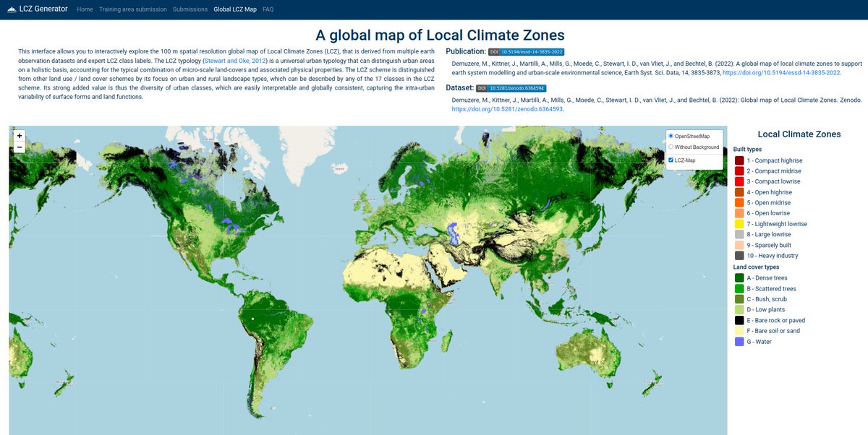Screen dimensions: 868x435
Task: Click Compact lowrise color swatch
Action: tap(739, 181)
